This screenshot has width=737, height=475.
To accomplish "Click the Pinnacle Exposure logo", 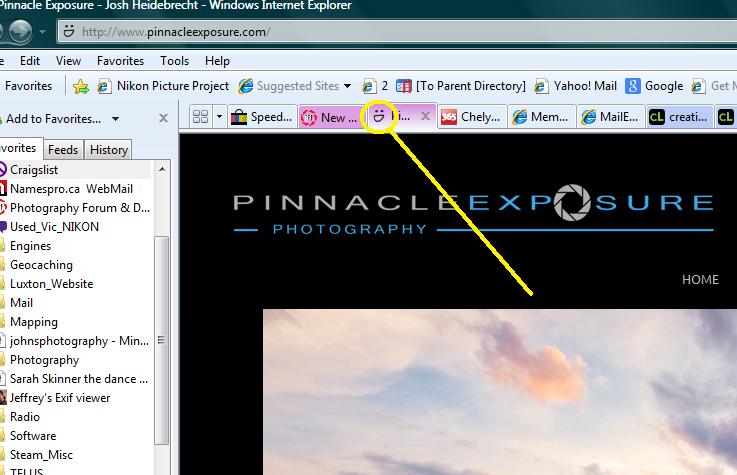I will [473, 210].
